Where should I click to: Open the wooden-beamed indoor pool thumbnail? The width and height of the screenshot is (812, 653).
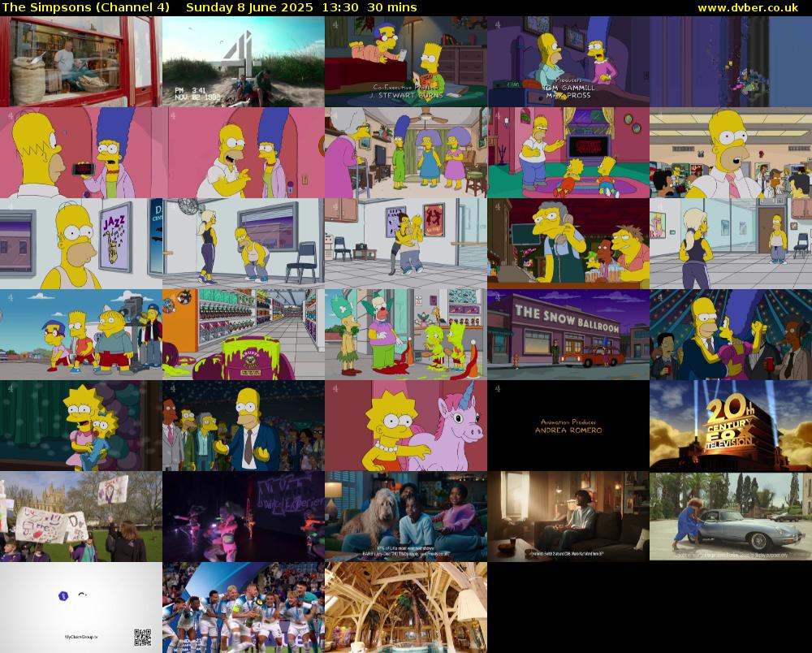406,608
